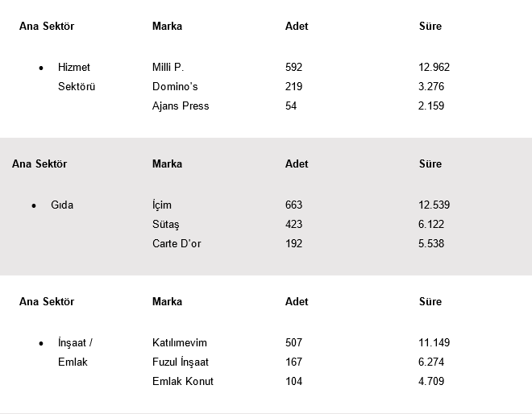
Task: Click the Süre value 4.709
Action: (x=431, y=382)
